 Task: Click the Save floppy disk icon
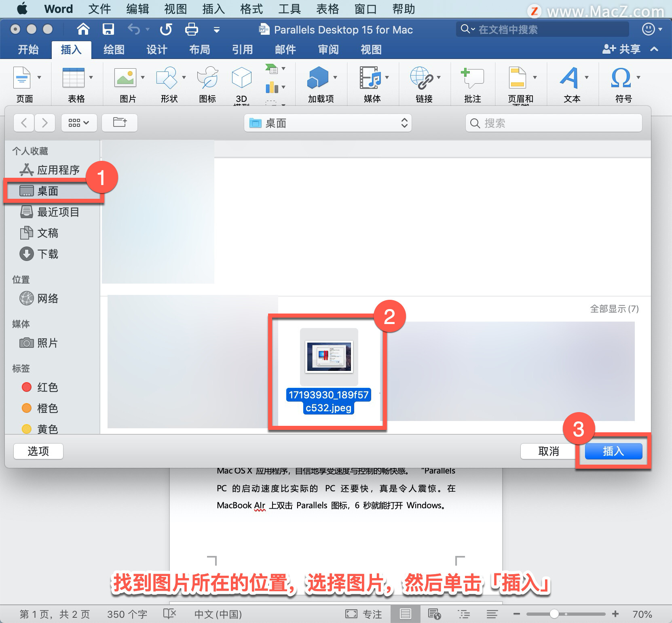[108, 29]
